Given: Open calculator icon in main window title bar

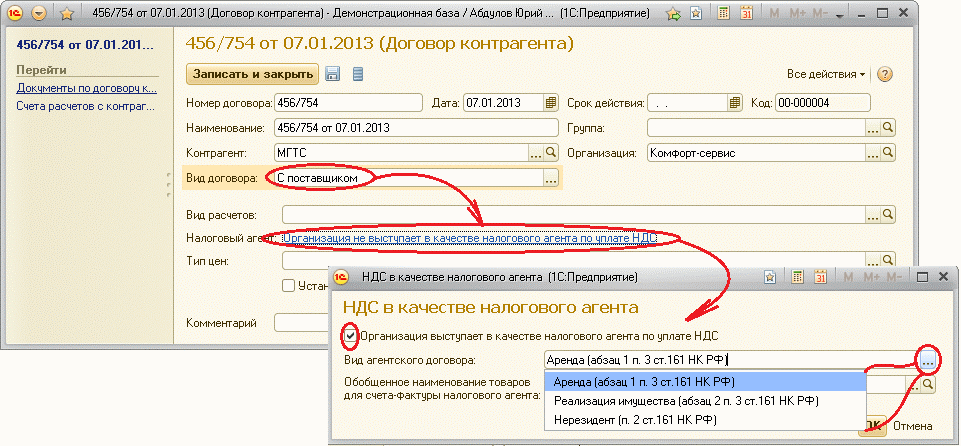Looking at the screenshot, I should click(723, 13).
